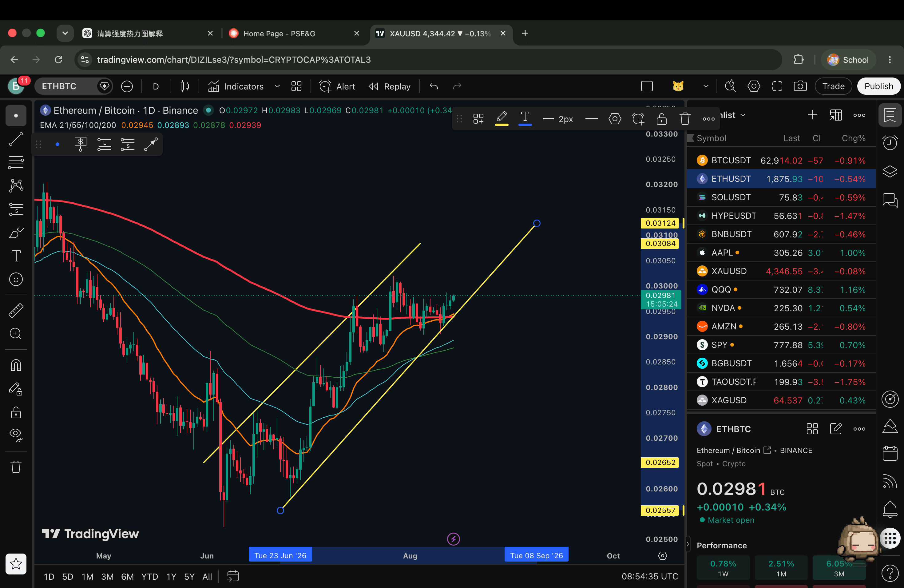
Task: Open chart settings hexagon icon
Action: click(x=754, y=86)
